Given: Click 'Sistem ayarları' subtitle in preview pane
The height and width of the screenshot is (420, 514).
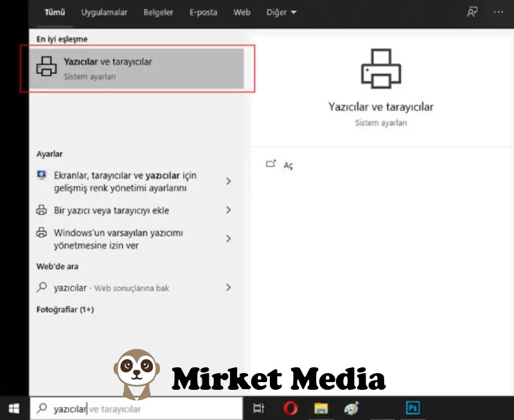Looking at the screenshot, I should click(381, 123).
